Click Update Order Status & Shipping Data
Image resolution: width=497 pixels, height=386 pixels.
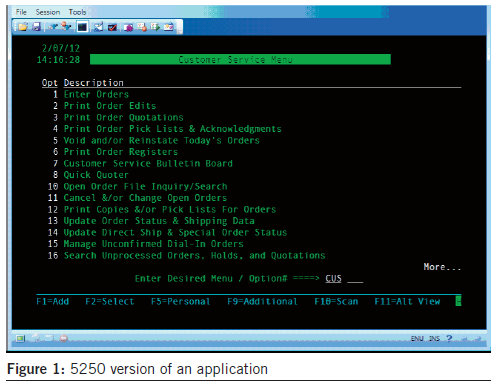159,221
